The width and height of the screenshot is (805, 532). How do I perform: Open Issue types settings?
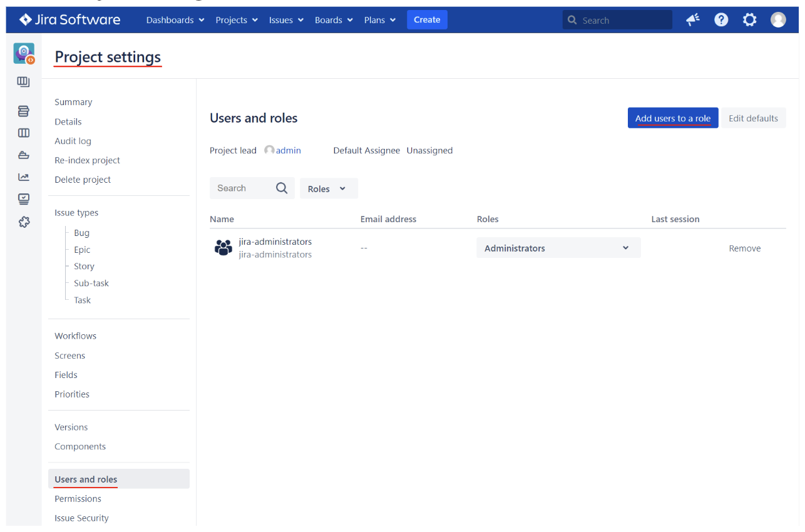(76, 213)
